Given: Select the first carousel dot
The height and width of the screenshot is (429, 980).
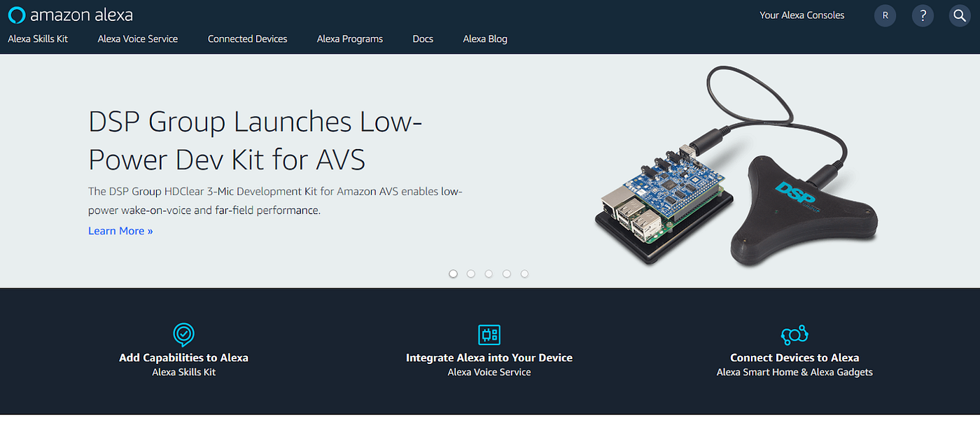Looking at the screenshot, I should (453, 274).
